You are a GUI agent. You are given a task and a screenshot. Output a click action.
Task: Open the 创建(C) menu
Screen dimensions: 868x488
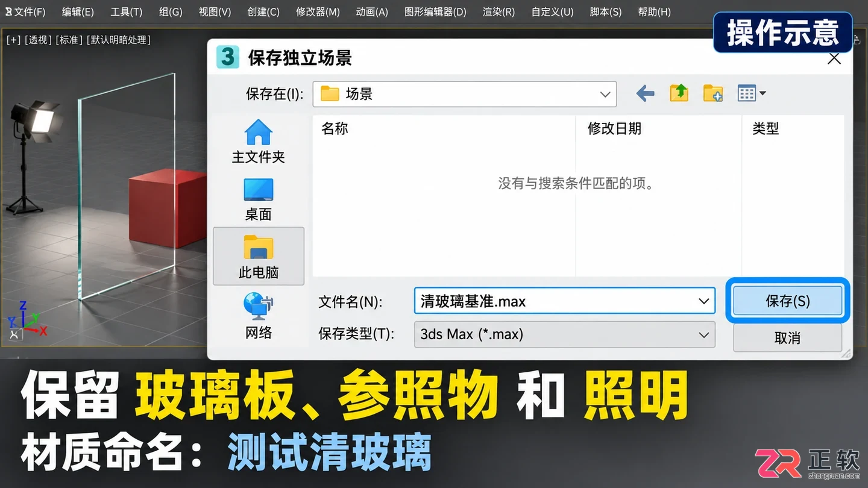263,11
